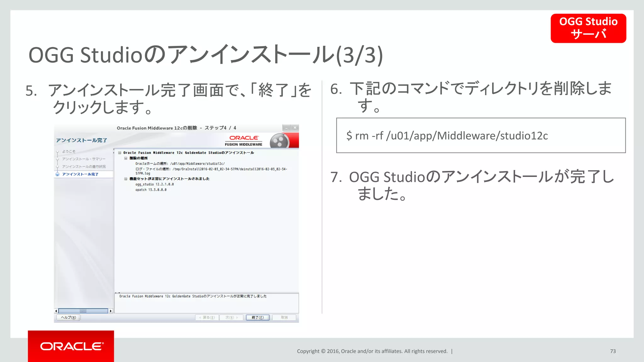Screen dimensions: 644x362
Task: Click the greyed 取消 cancel button
Action: click(x=284, y=317)
